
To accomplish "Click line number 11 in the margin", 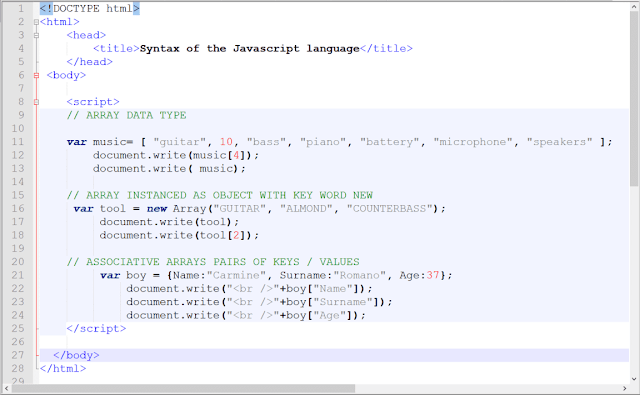I will [18, 142].
